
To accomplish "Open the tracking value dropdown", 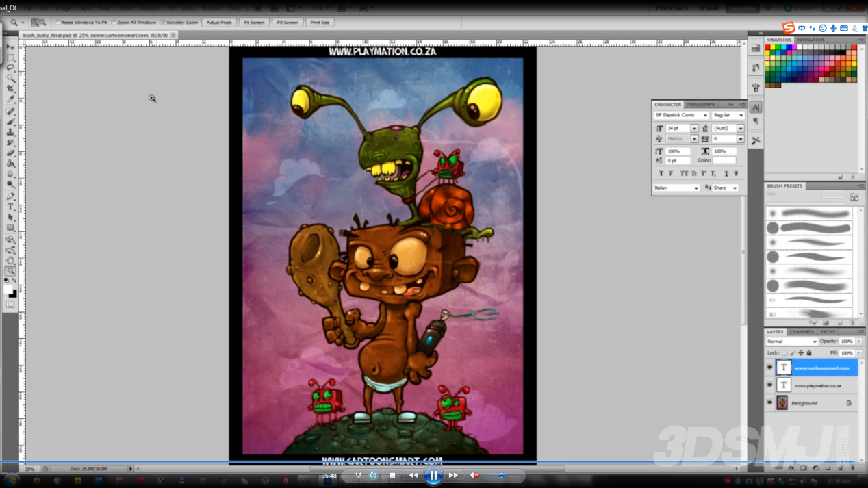I will 740,139.
